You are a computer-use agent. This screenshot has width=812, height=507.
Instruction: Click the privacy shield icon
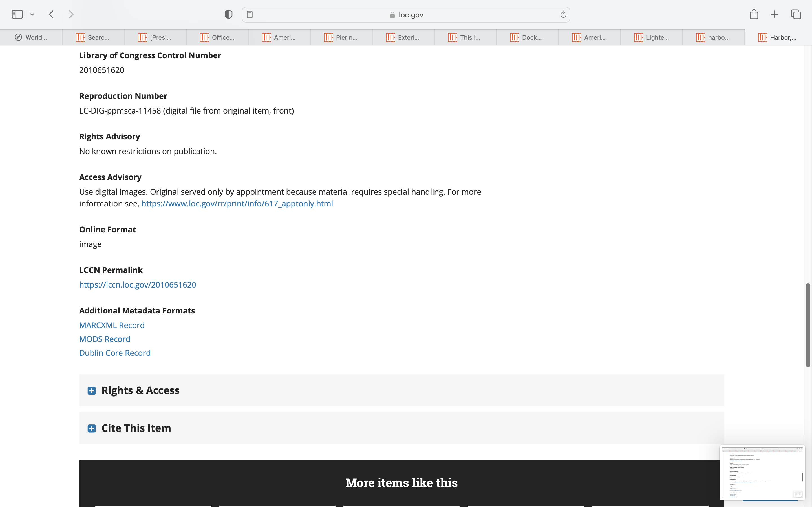click(x=228, y=14)
